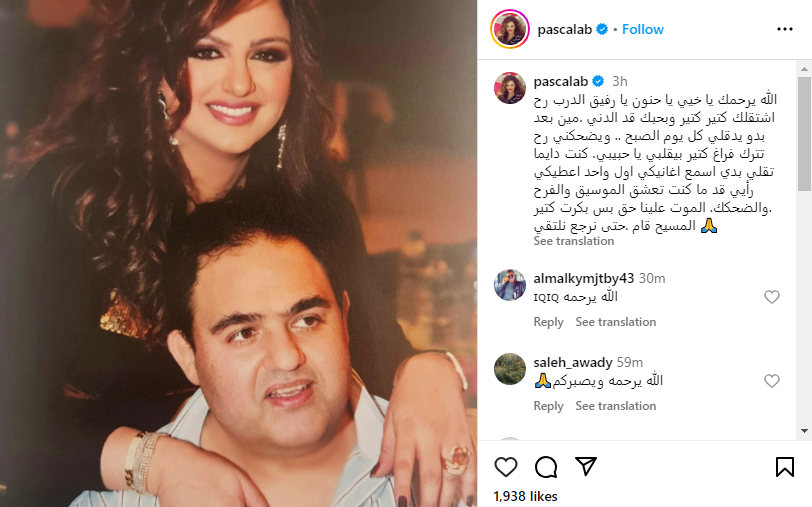
Task: Click the comments scrollbar thumb
Action: pyautogui.click(x=804, y=134)
